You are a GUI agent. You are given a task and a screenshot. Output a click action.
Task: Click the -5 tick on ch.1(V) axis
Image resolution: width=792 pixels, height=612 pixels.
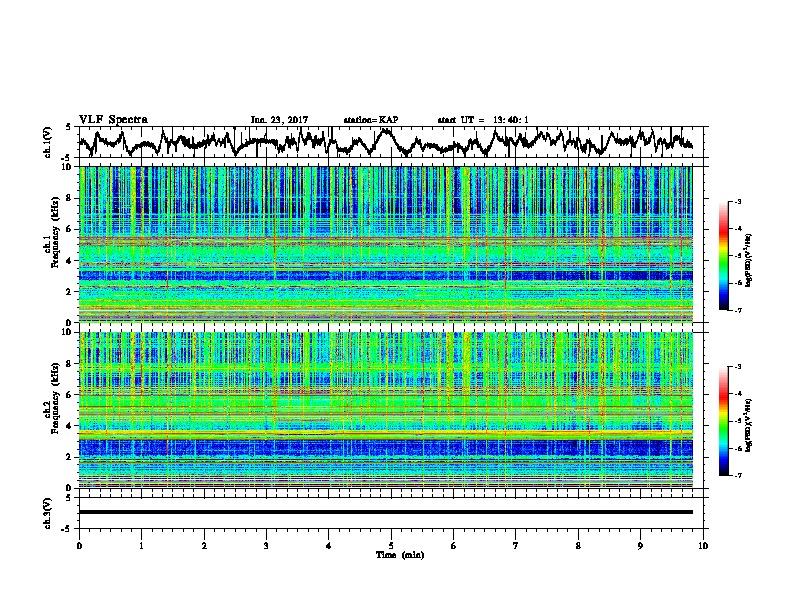pyautogui.click(x=67, y=158)
